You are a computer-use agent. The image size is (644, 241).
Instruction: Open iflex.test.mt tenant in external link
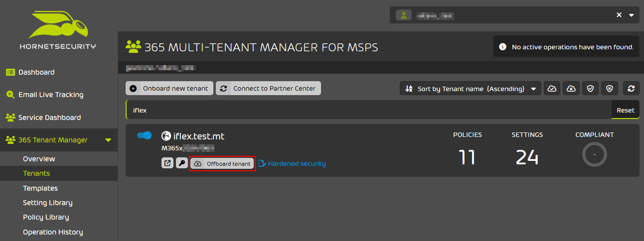point(167,163)
